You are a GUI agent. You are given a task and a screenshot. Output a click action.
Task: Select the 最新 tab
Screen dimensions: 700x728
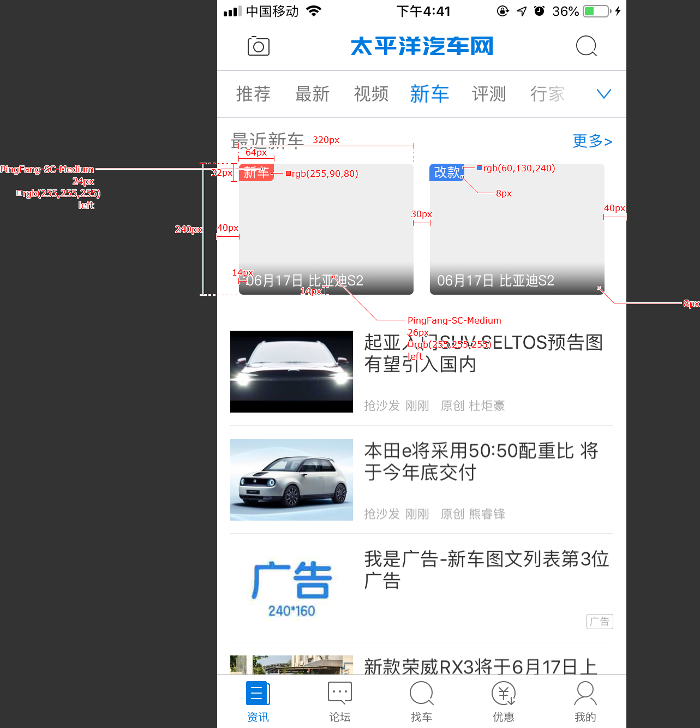click(312, 94)
